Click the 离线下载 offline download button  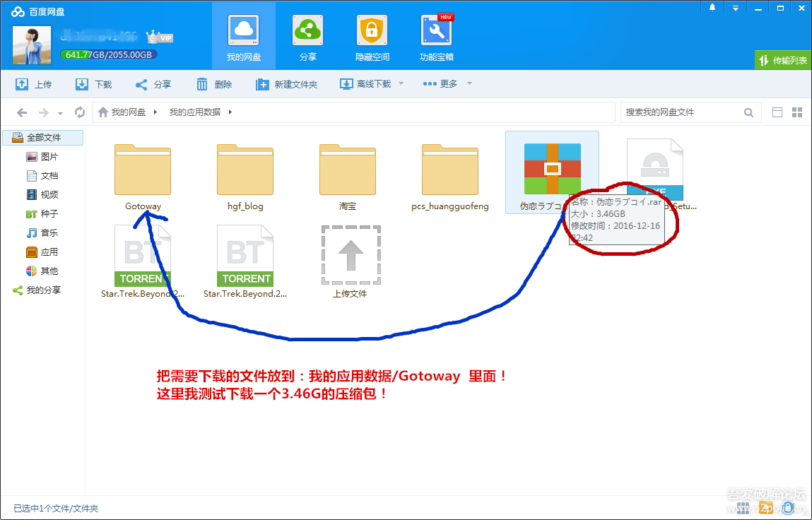(365, 84)
